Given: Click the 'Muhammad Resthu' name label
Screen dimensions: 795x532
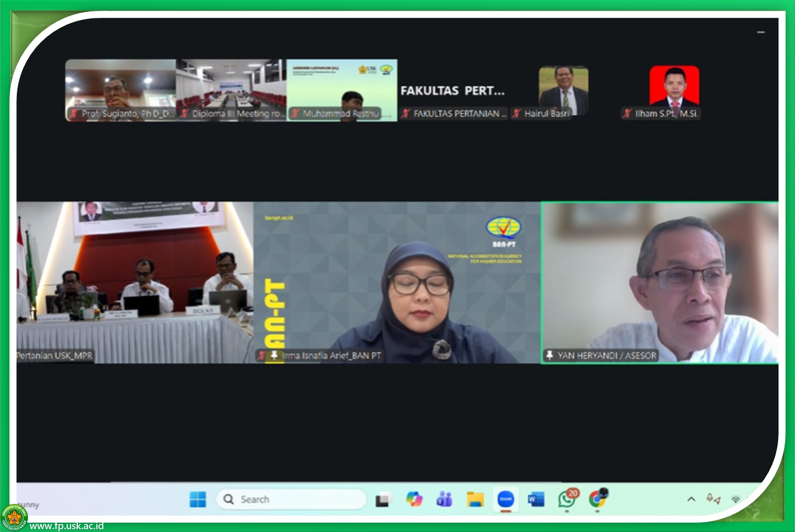Looking at the screenshot, I should [340, 113].
